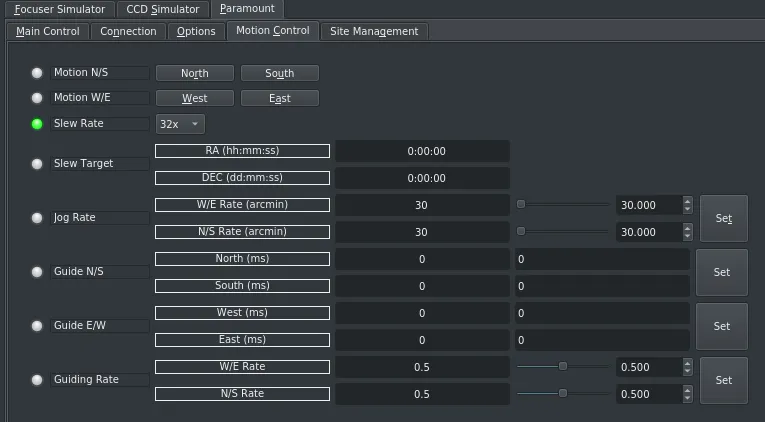Screen dimensions: 765x422
Task: Decrease Guiding N/S Rate with down arrow
Action: 687,399
